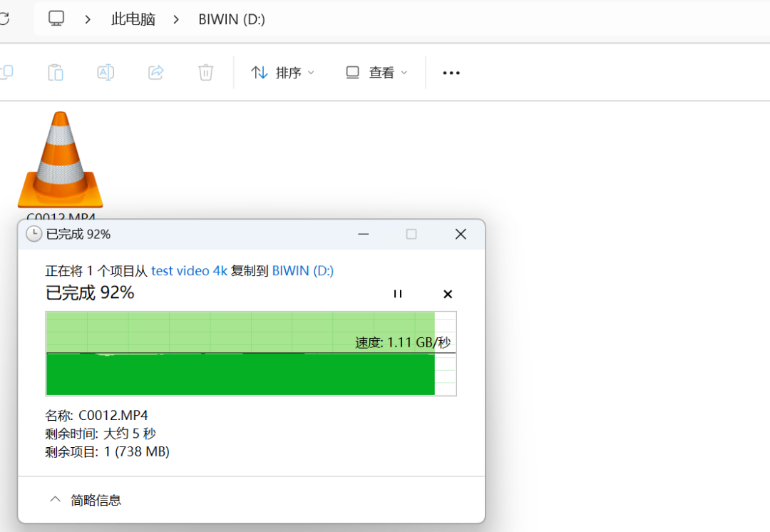The image size is (770, 532).
Task: Cancel the copy with the small X
Action: pyautogui.click(x=448, y=294)
